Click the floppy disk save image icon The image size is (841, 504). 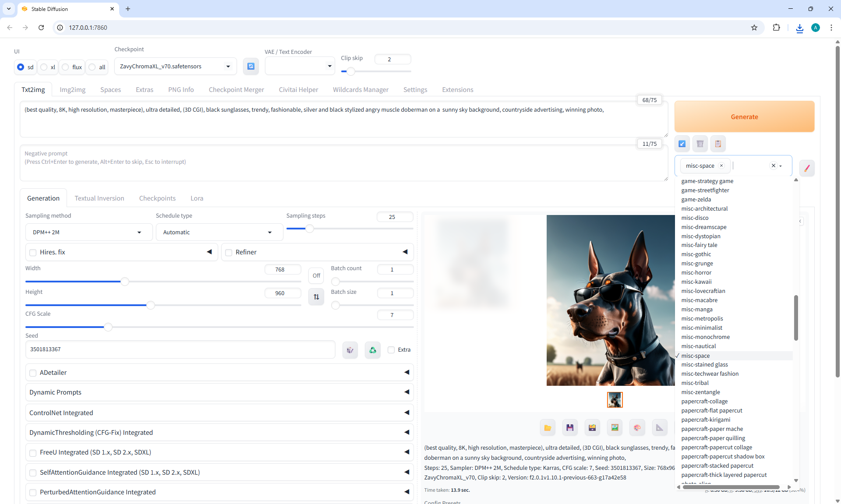570,427
